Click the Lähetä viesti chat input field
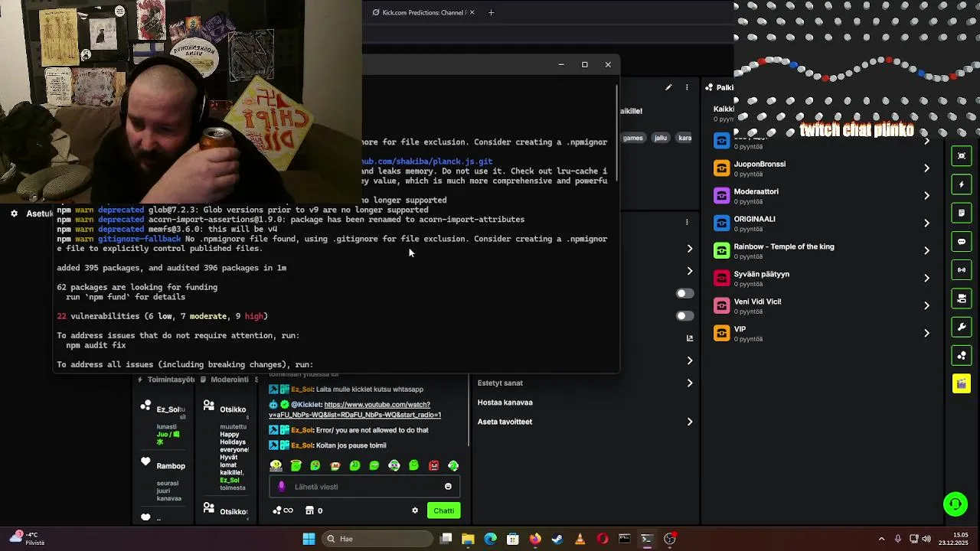The width and height of the screenshot is (980, 551). pyautogui.click(x=364, y=487)
